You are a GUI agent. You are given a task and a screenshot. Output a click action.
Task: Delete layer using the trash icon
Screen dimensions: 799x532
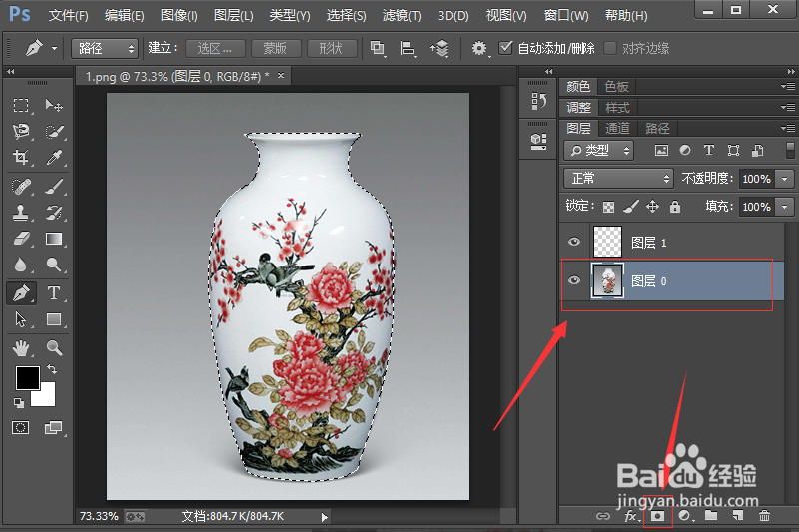pos(764,516)
